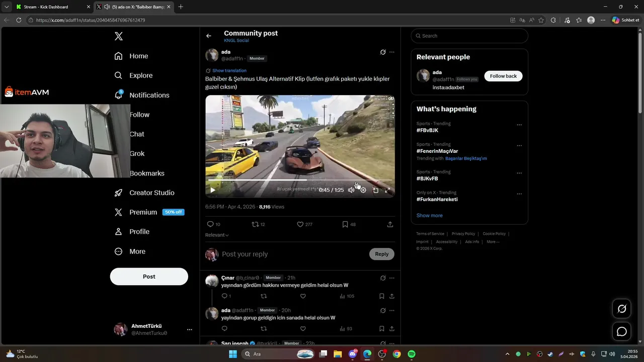Open AhmetTürkü account menu dots
This screenshot has height=362, width=644.
click(190, 330)
